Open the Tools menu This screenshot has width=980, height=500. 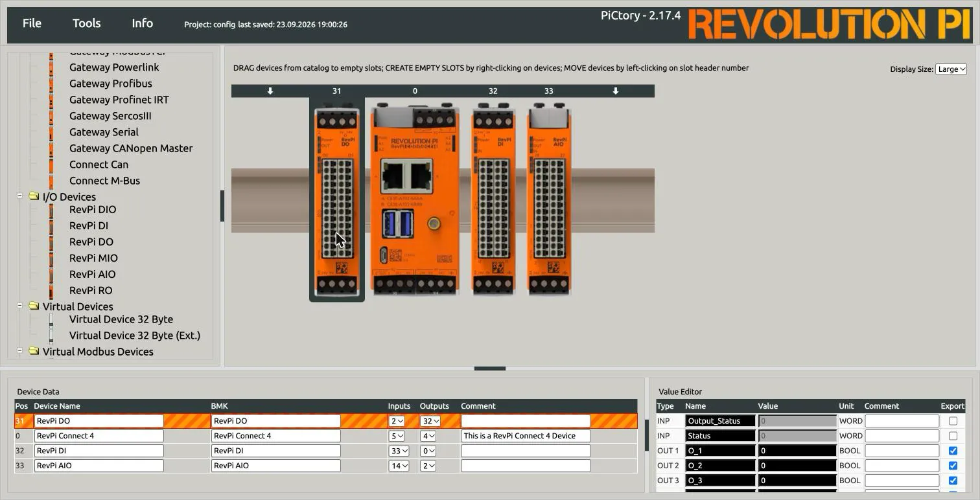86,23
